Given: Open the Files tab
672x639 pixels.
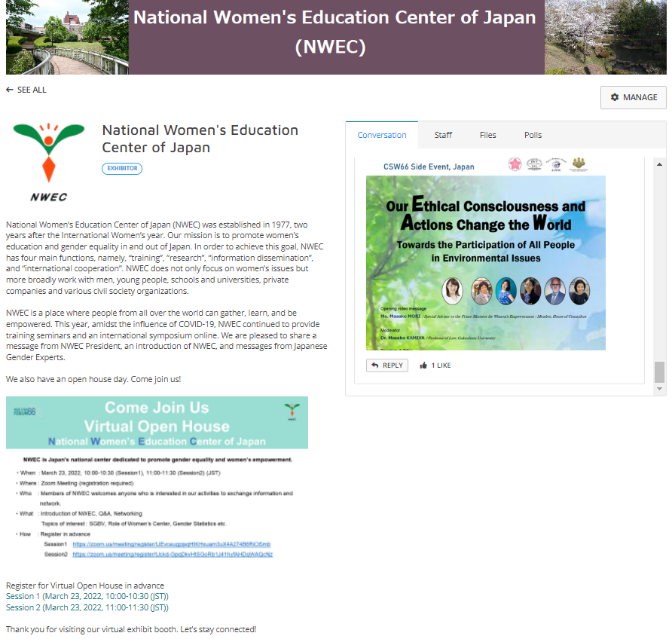Looking at the screenshot, I should click(x=487, y=135).
